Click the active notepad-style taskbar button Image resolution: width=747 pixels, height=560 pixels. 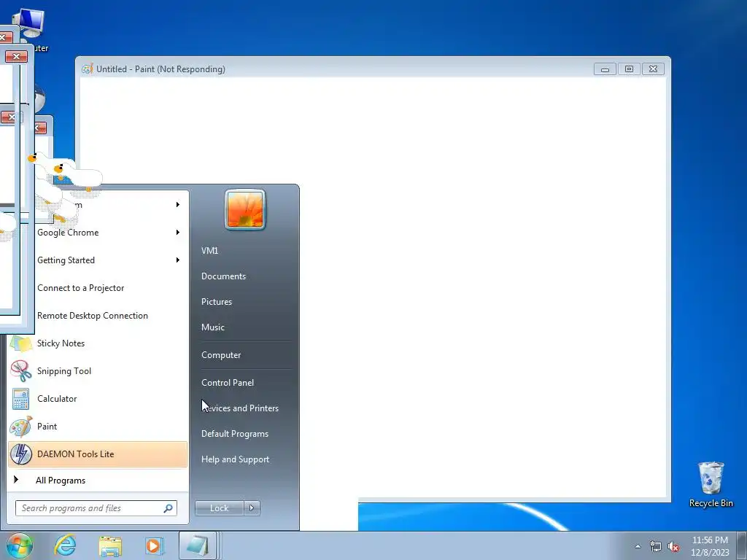198,545
